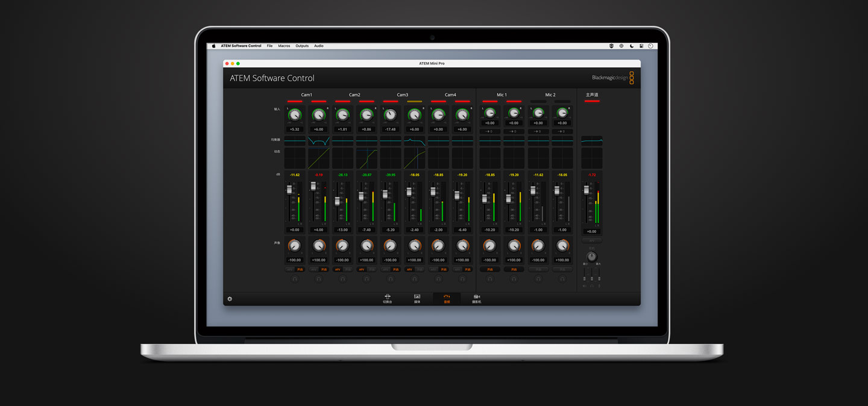Image resolution: width=868 pixels, height=406 pixels.
Task: Open the Macros menu in menu bar
Action: coord(284,46)
